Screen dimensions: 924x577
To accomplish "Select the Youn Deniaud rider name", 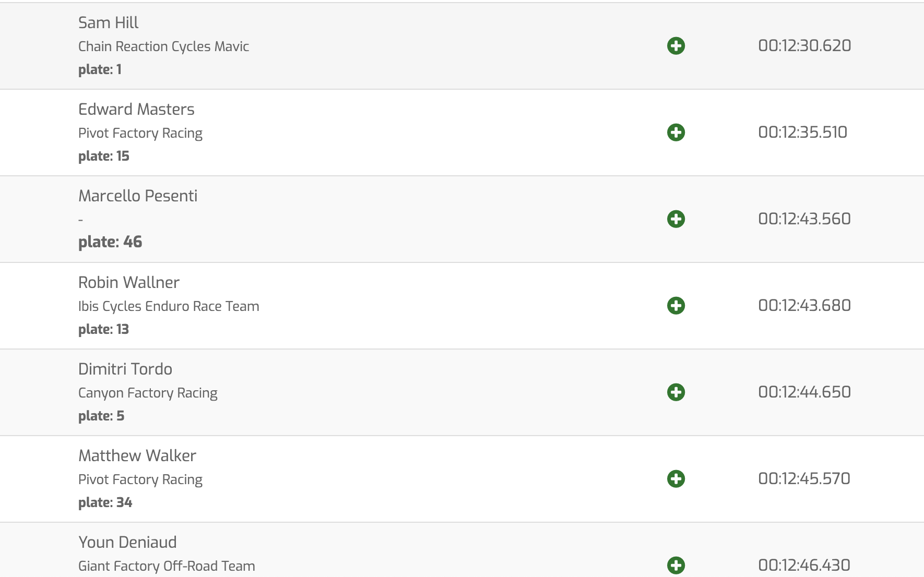I will pos(127,542).
